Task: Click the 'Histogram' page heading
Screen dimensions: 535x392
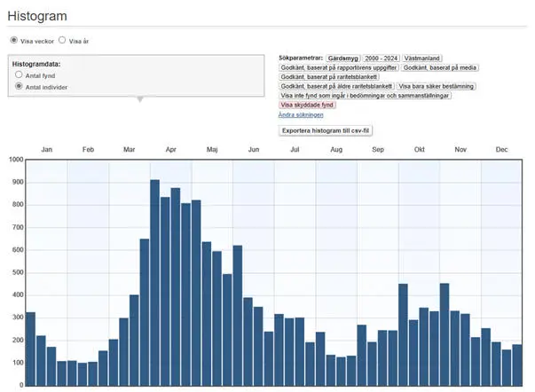Action: [x=36, y=17]
